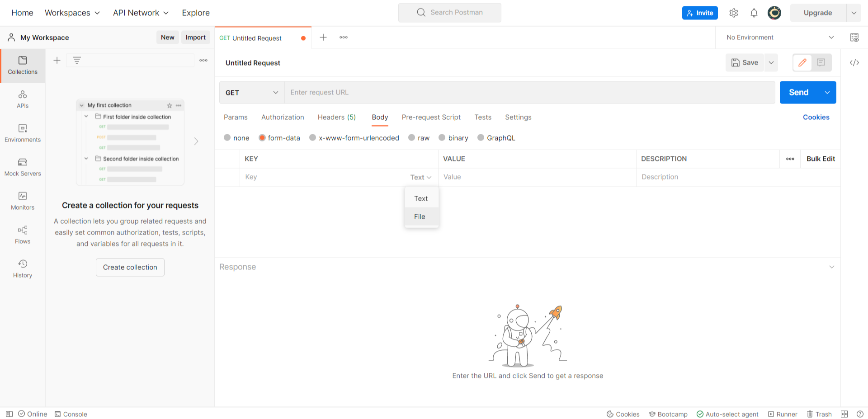The image size is (868, 419).
Task: Open the GET method dropdown
Action: point(252,93)
